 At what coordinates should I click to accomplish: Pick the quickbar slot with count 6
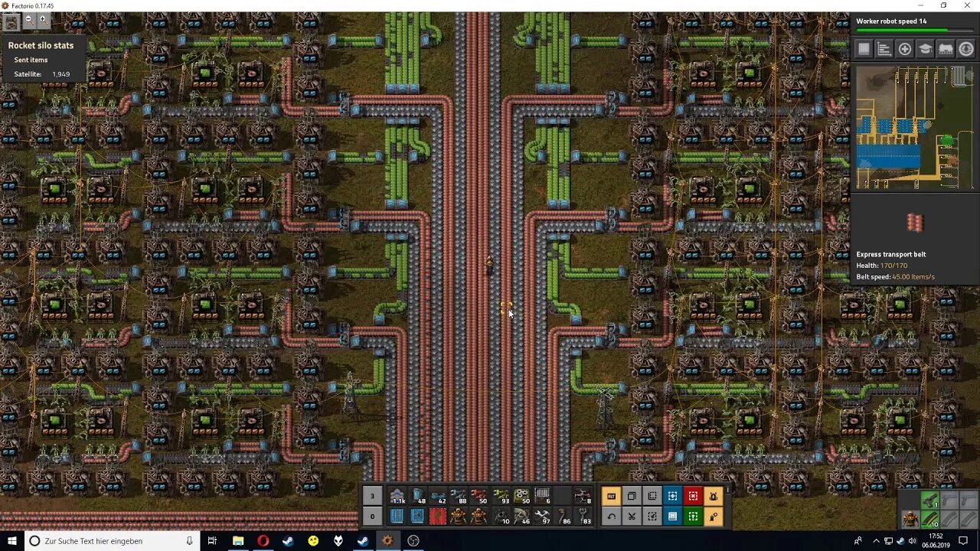point(542,496)
